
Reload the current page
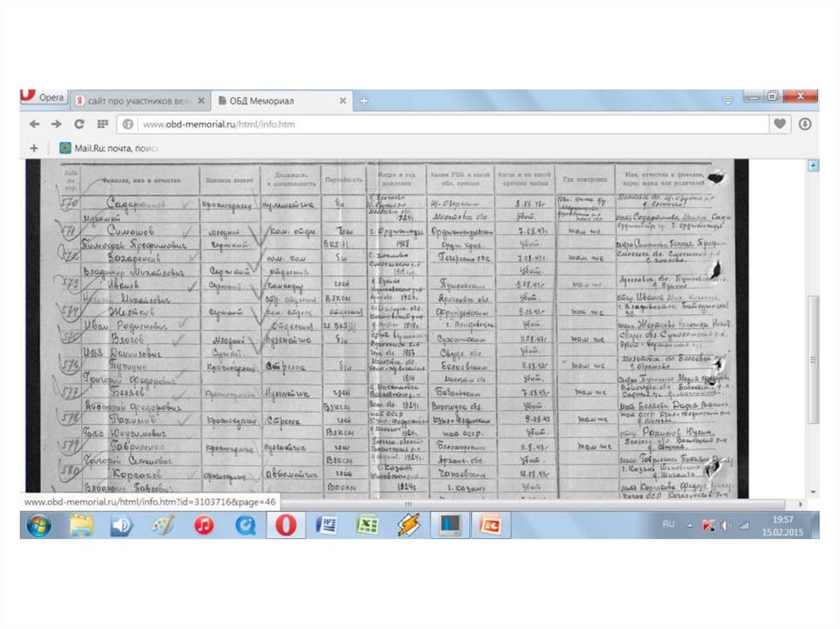(x=79, y=124)
